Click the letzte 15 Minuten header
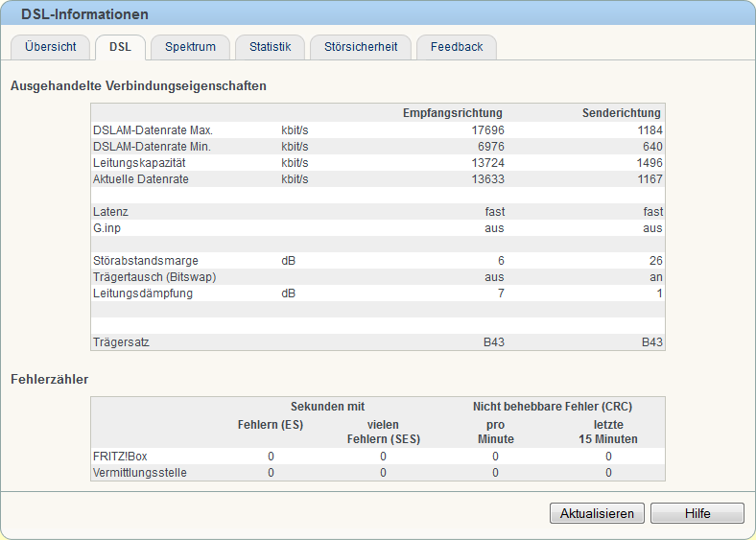 [x=608, y=432]
